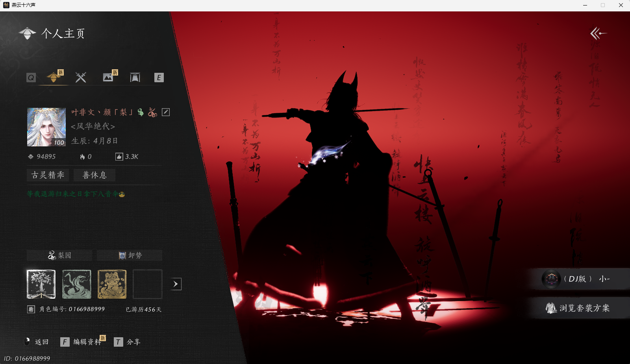This screenshot has height=364, width=630.
Task: Click the E key next-tab icon
Action: coord(159,78)
